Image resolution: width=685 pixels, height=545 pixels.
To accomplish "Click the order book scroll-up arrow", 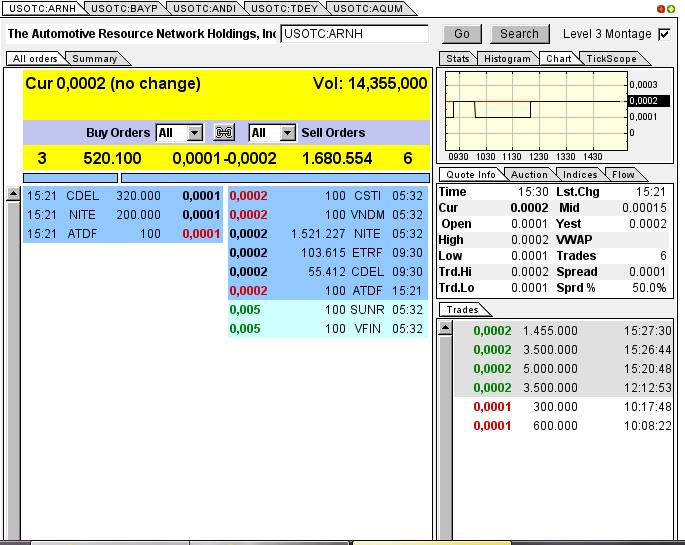I will (x=13, y=195).
